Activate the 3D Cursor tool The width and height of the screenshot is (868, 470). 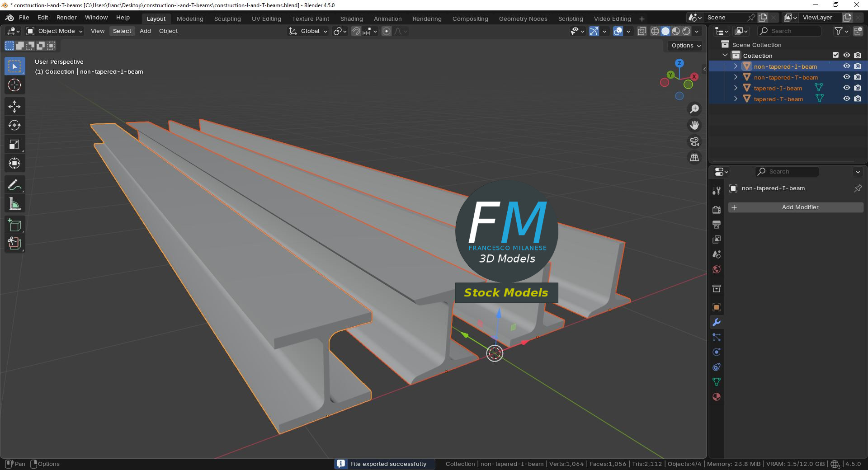click(x=14, y=85)
